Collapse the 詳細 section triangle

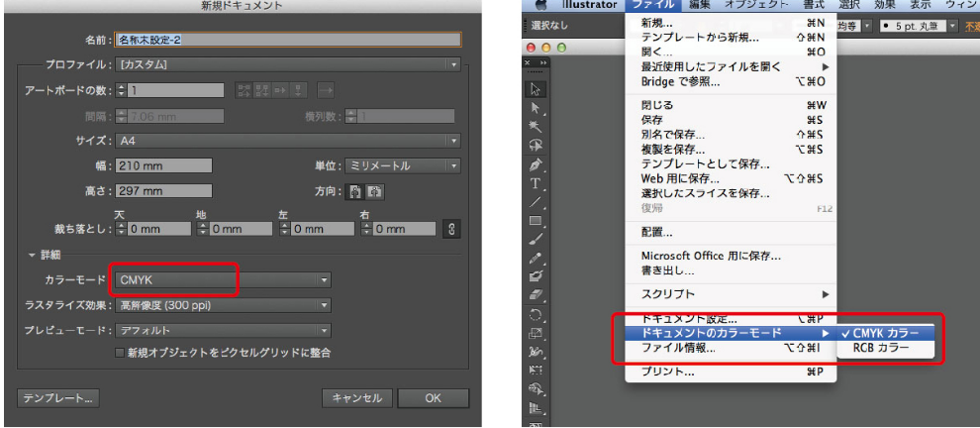(x=32, y=255)
